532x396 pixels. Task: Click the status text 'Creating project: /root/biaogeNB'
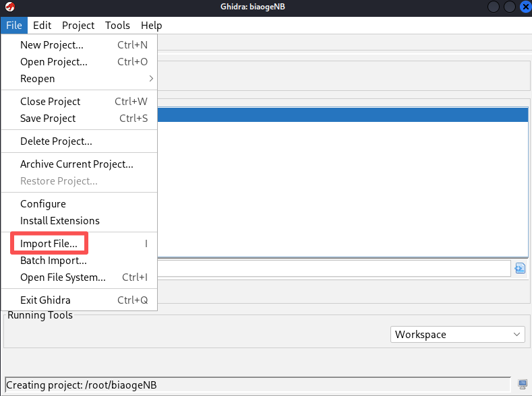coord(82,385)
